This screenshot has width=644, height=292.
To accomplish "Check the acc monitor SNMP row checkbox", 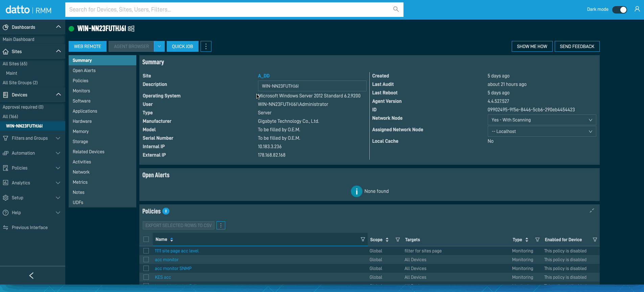I will (146, 268).
